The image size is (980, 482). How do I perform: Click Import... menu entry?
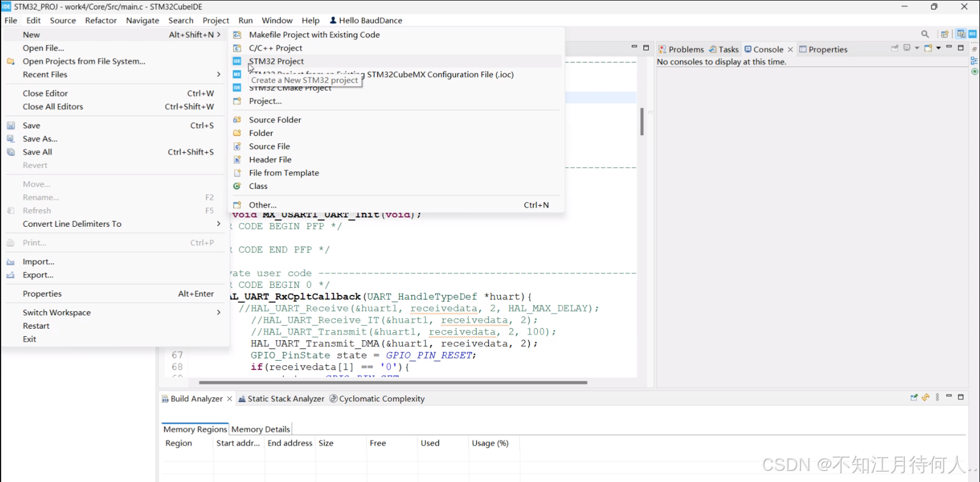[114, 262]
